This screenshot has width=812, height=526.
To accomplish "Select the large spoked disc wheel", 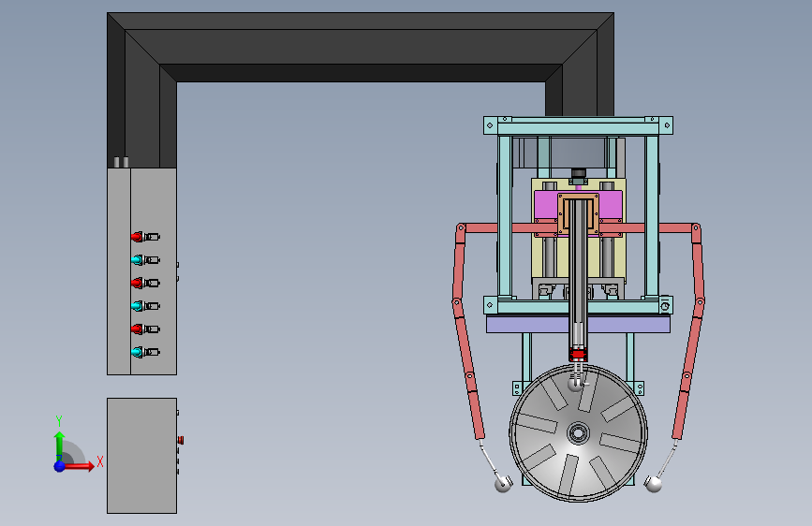I will [x=579, y=432].
